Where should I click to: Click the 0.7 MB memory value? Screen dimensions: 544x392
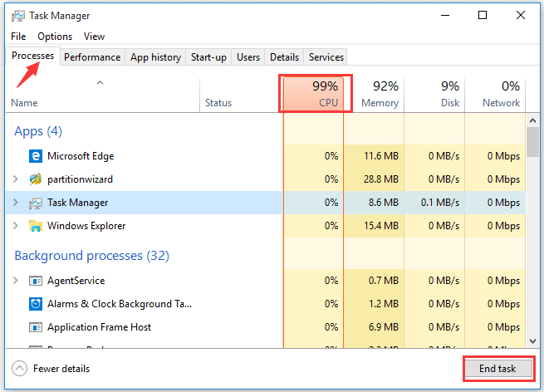(x=384, y=281)
